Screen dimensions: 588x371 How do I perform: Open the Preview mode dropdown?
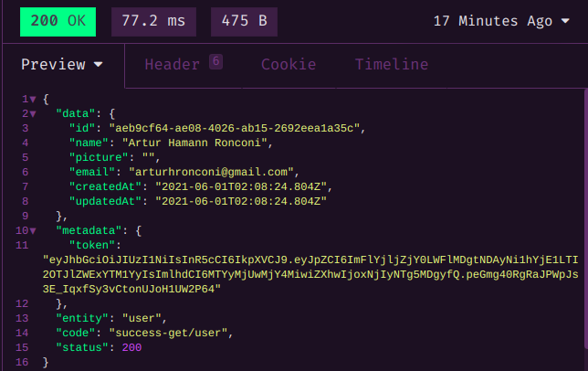coord(62,65)
